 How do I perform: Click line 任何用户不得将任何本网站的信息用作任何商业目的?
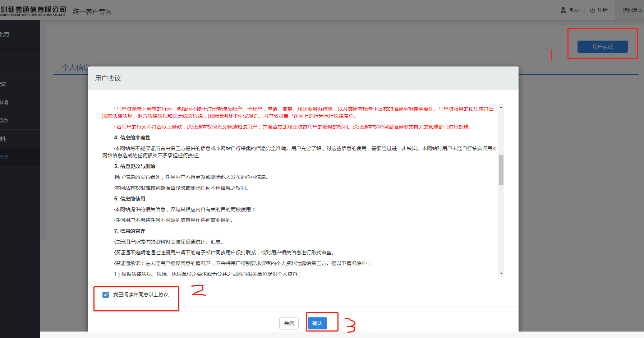pyautogui.click(x=174, y=220)
